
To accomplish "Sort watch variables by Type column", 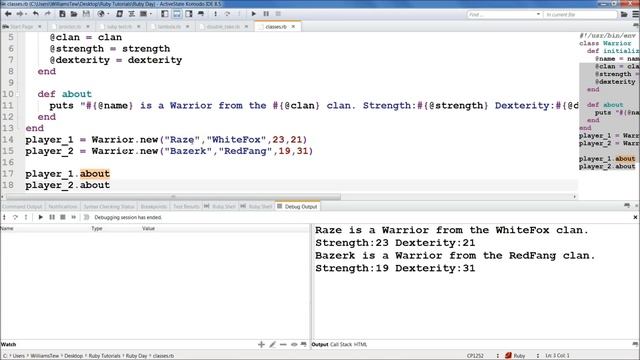I will (x=116, y=229).
